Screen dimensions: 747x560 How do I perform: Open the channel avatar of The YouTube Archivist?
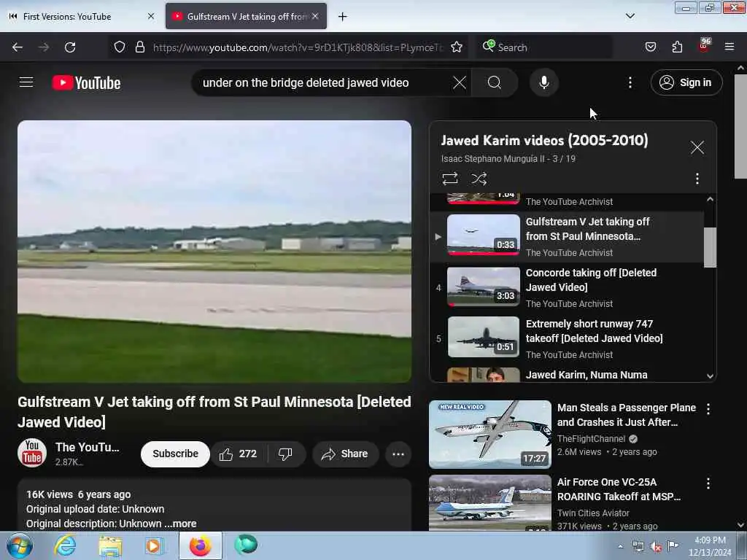pyautogui.click(x=32, y=453)
